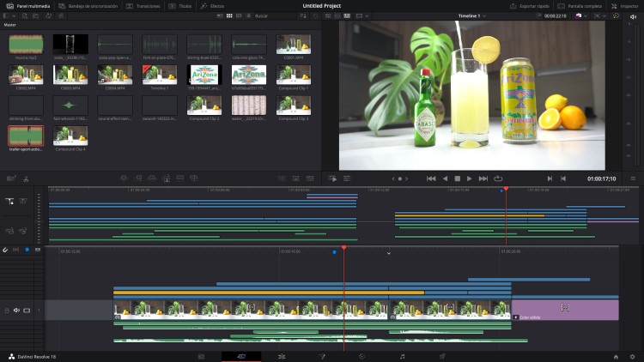Image resolution: width=644 pixels, height=362 pixels.
Task: Play the timeline forward
Action: point(469,178)
